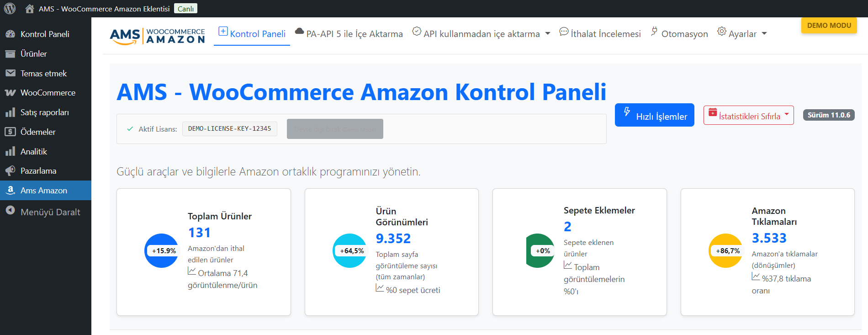Click the disabled Devre dışı bırak demo toggle
The height and width of the screenshot is (335, 868).
coord(335,129)
